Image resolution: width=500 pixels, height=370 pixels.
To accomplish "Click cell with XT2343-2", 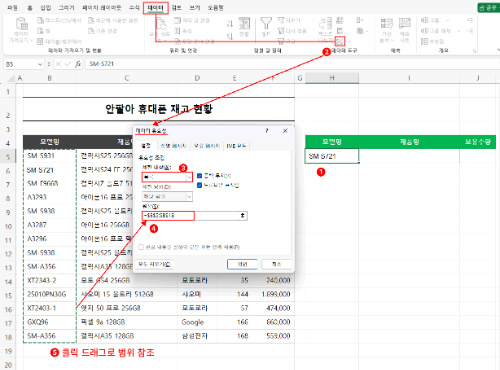I will pos(50,280).
